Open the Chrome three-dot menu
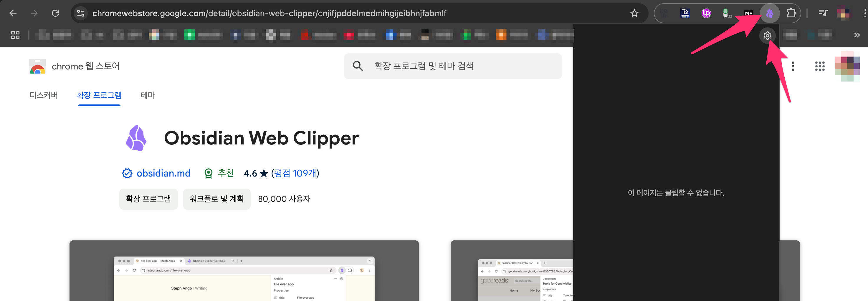 pyautogui.click(x=865, y=13)
